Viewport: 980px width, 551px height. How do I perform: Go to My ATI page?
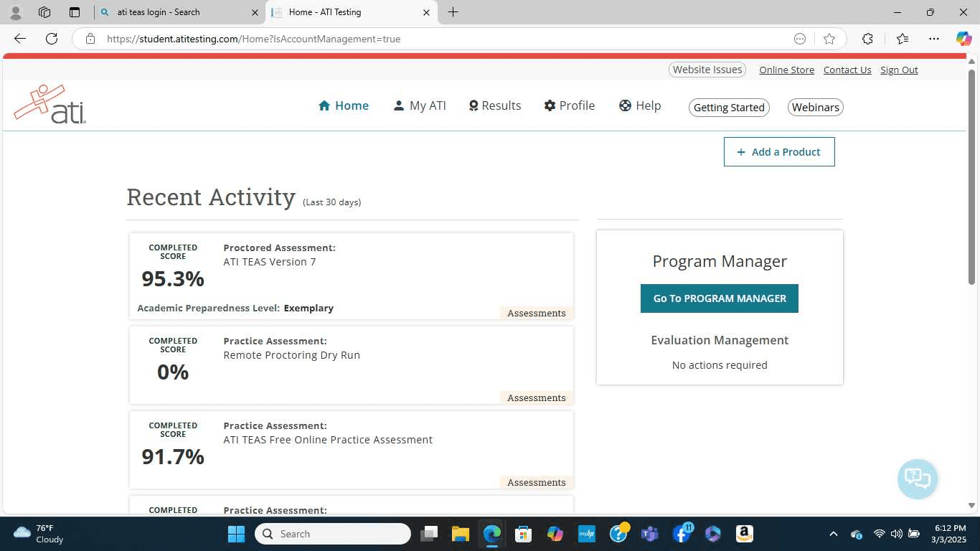pos(420,105)
